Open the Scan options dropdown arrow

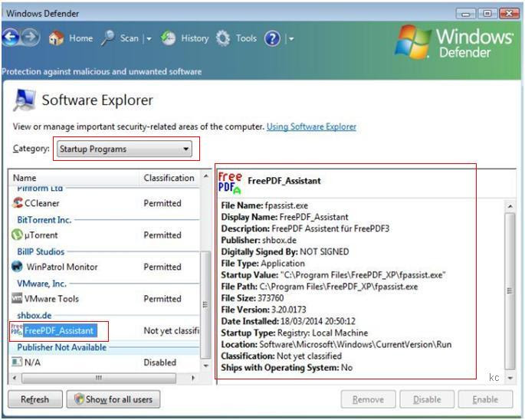tap(149, 39)
